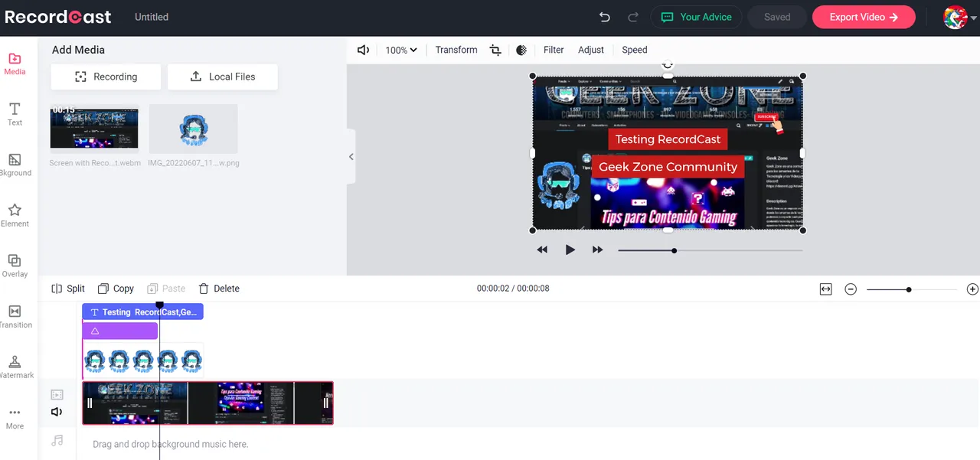Delete the selected clip
The image size is (980, 460).
(x=219, y=289)
